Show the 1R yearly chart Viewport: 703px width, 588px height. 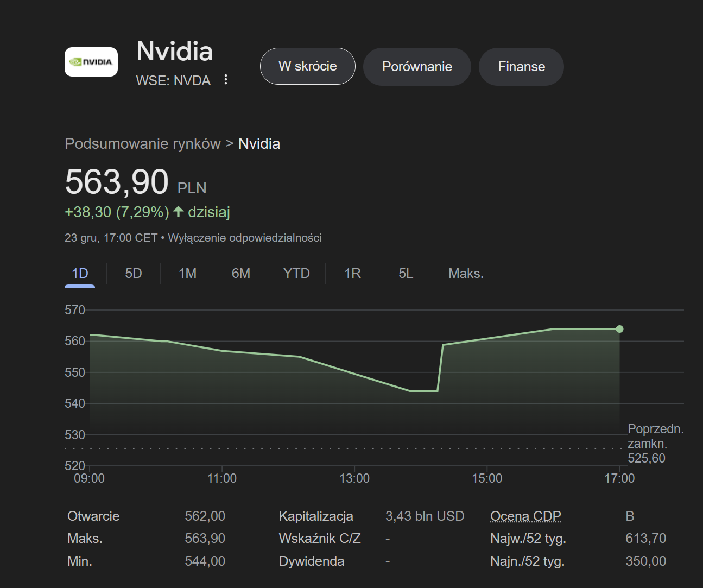point(352,274)
